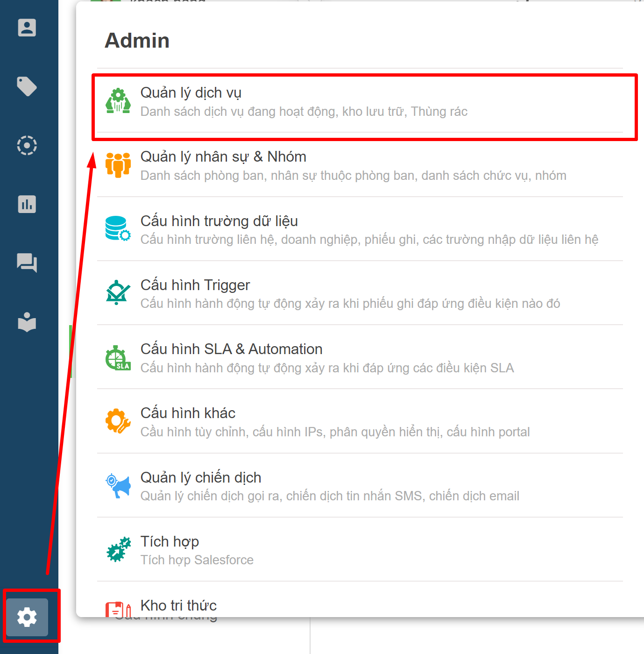Open Cấu hình trường dữ liệu
Screen dimensions: 644x654
tap(360, 229)
